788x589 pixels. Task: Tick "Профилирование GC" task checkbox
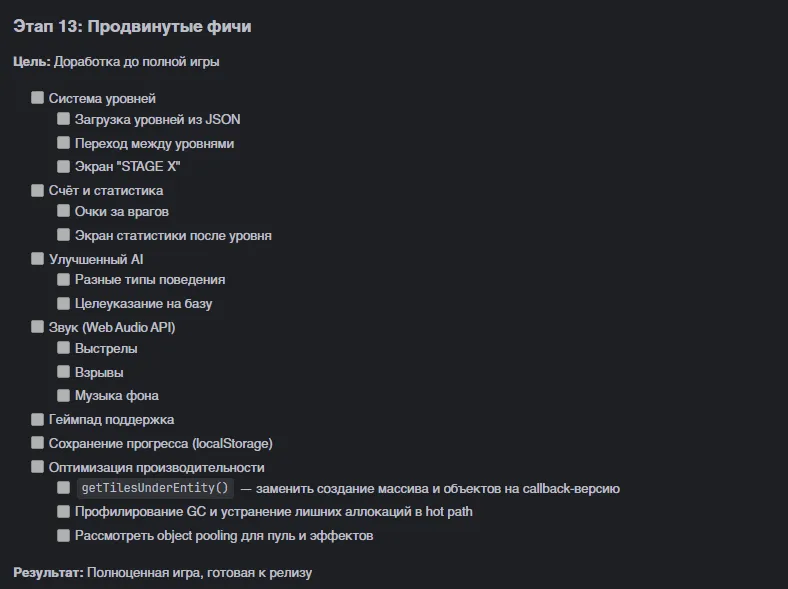click(64, 512)
